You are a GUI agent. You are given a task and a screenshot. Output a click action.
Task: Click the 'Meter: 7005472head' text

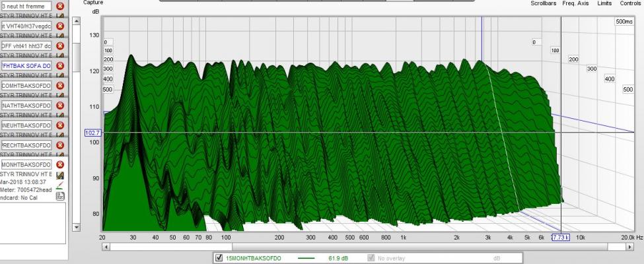coord(26,189)
